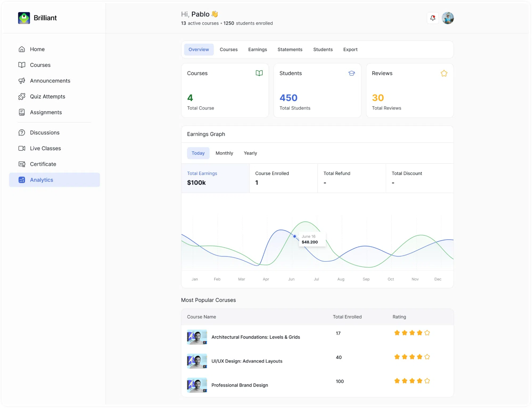Switch to the Courses tab

229,49
